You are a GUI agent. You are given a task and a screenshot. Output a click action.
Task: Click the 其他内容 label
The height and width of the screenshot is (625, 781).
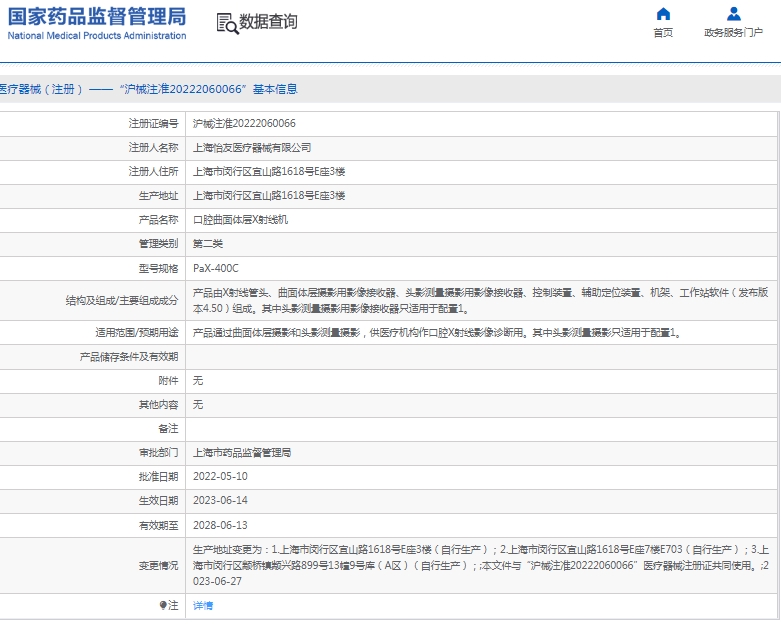(x=158, y=404)
